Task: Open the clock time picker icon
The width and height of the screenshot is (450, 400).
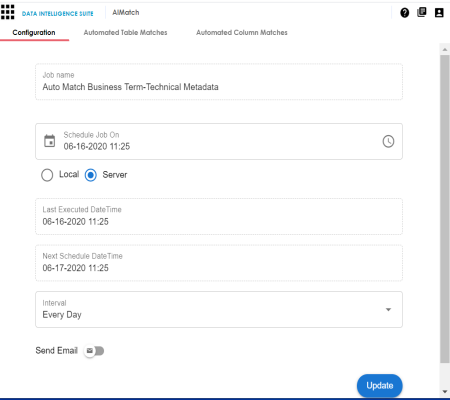Action: 388,141
